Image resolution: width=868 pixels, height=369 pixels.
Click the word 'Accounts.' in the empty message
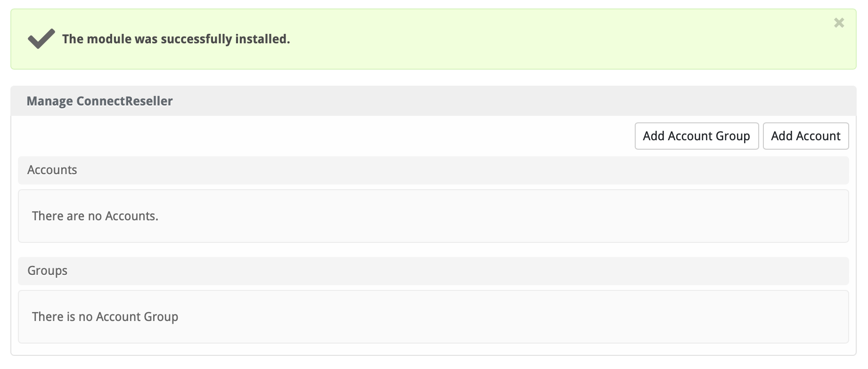click(131, 216)
